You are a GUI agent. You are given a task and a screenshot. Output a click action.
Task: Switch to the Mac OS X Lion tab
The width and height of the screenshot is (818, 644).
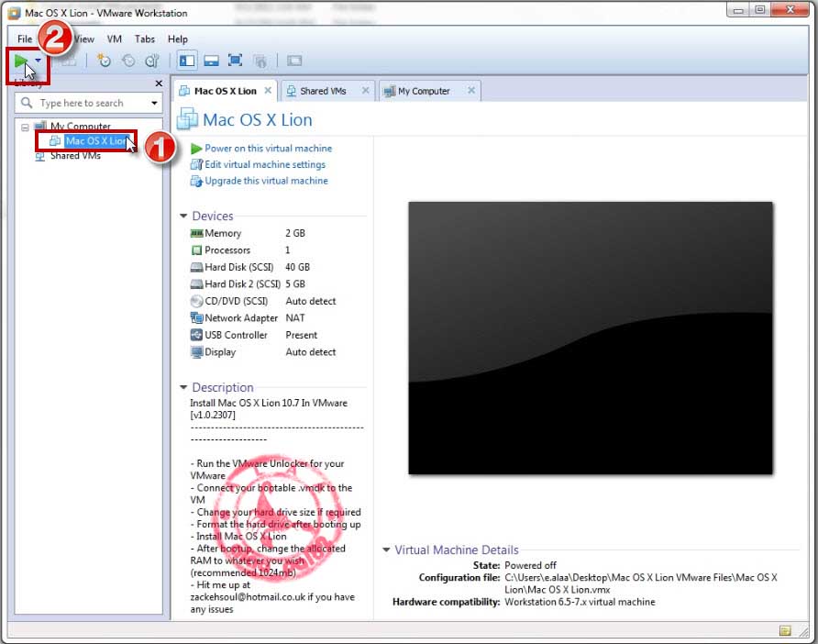click(225, 91)
